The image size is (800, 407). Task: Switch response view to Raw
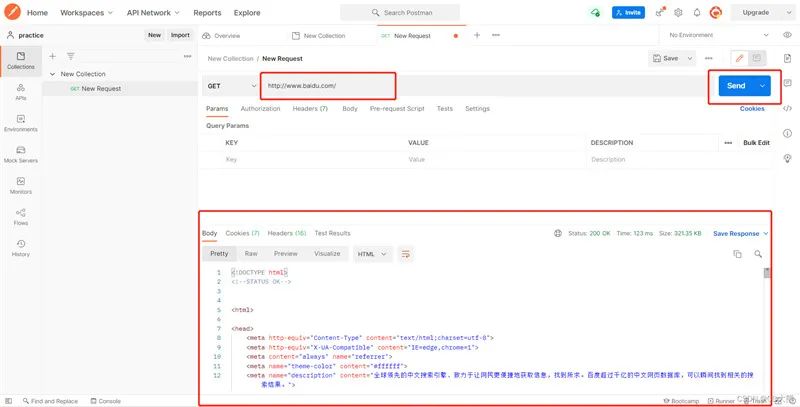tap(251, 253)
